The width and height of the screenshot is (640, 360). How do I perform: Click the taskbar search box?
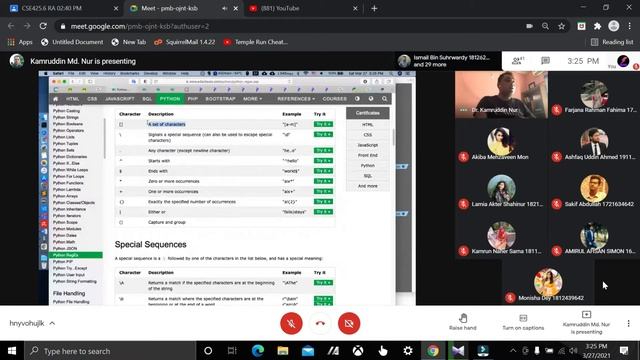(110, 351)
